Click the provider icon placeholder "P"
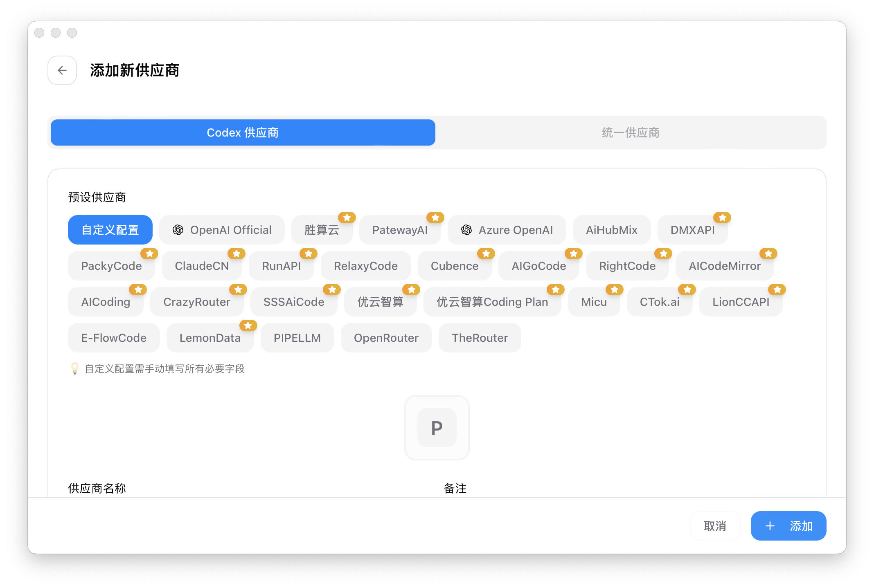This screenshot has height=588, width=874. [x=437, y=427]
